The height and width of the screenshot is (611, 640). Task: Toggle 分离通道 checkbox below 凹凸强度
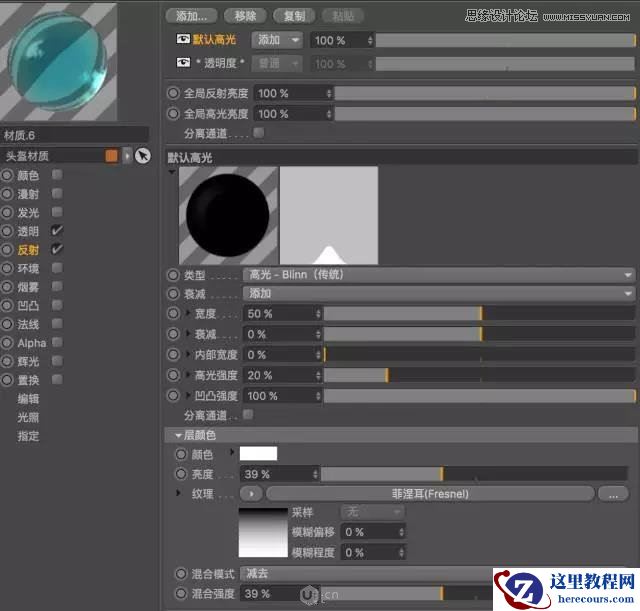248,415
